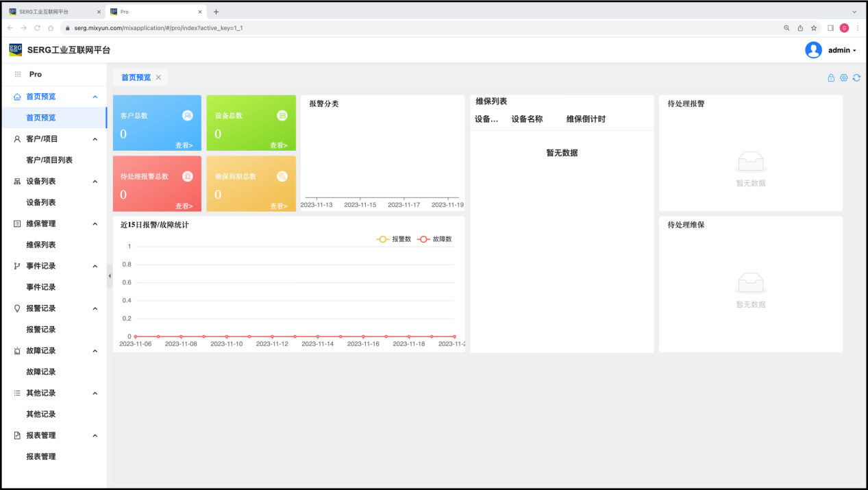Screen dimensions: 868x490
Task: Collapse the 设备列表 menu group
Action: pos(95,182)
